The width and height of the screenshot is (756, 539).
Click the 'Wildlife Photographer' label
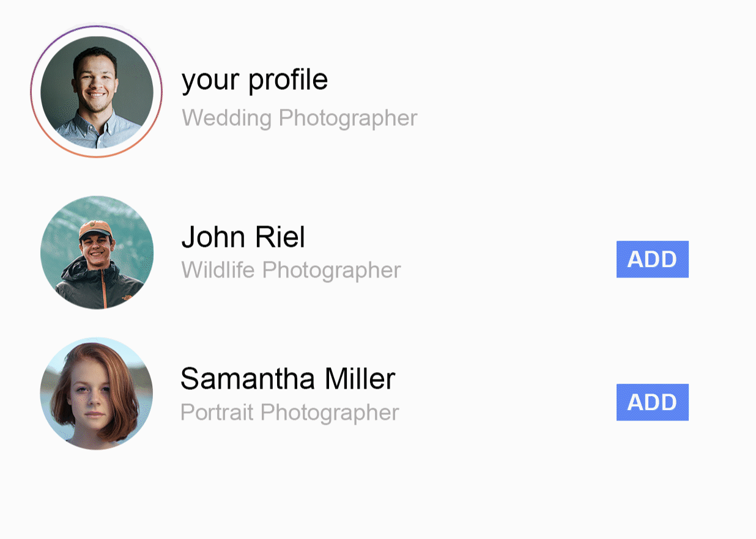click(291, 270)
